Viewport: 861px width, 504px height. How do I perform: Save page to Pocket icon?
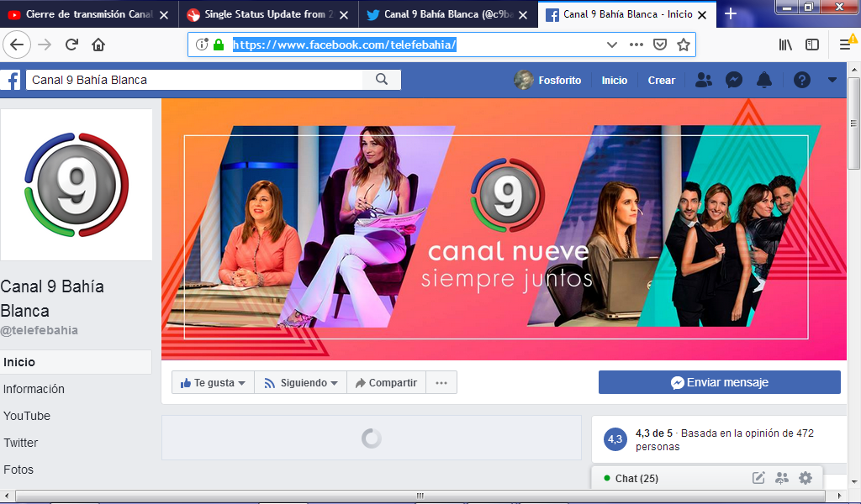pos(659,45)
